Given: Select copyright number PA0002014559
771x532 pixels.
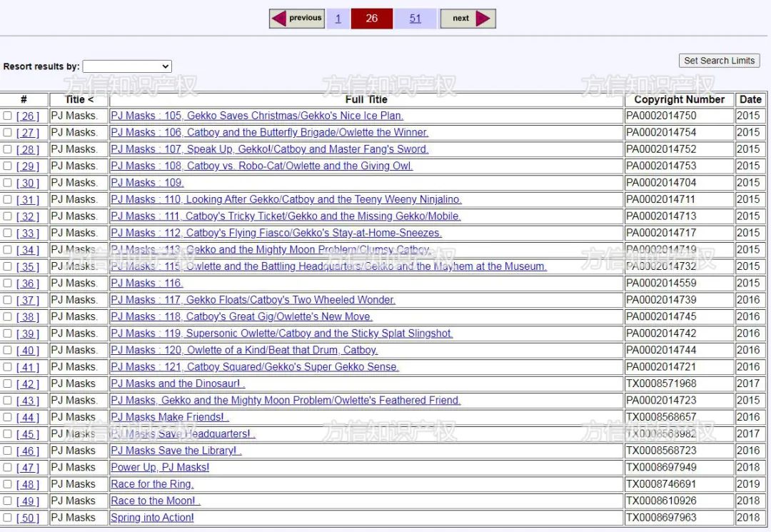Looking at the screenshot, I should [661, 283].
